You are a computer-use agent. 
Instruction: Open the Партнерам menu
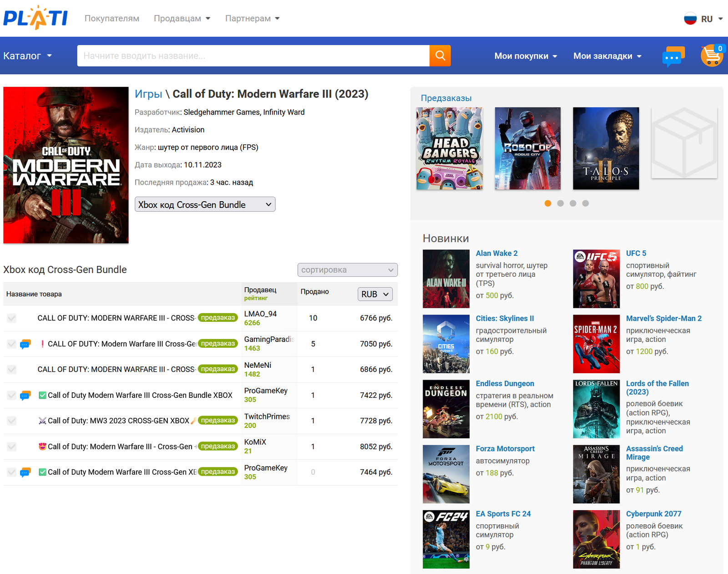[x=253, y=18]
